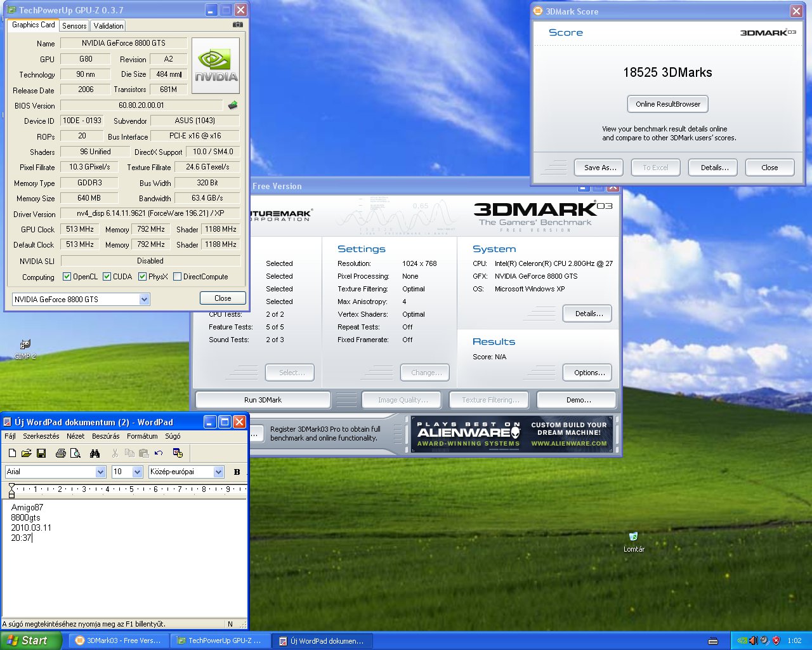The width and height of the screenshot is (812, 650).
Task: Toggle Bold formatting in WordPad
Action: (x=237, y=472)
